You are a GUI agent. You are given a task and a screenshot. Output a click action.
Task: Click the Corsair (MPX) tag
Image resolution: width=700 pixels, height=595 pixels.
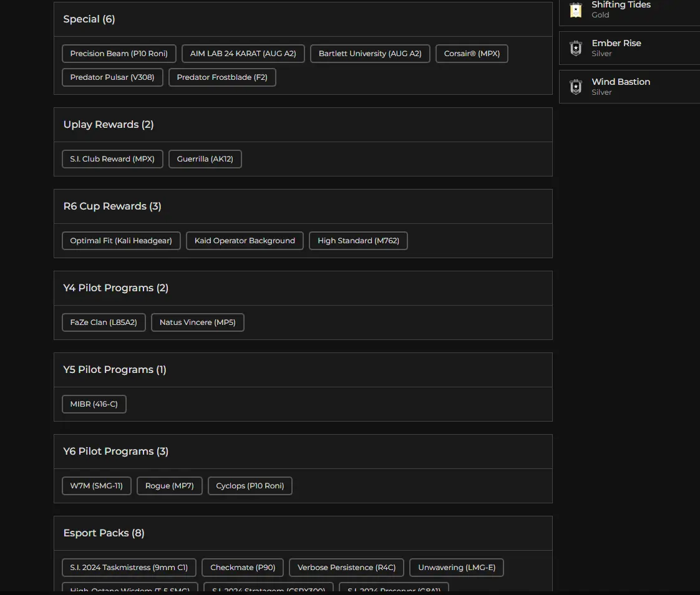tap(472, 54)
